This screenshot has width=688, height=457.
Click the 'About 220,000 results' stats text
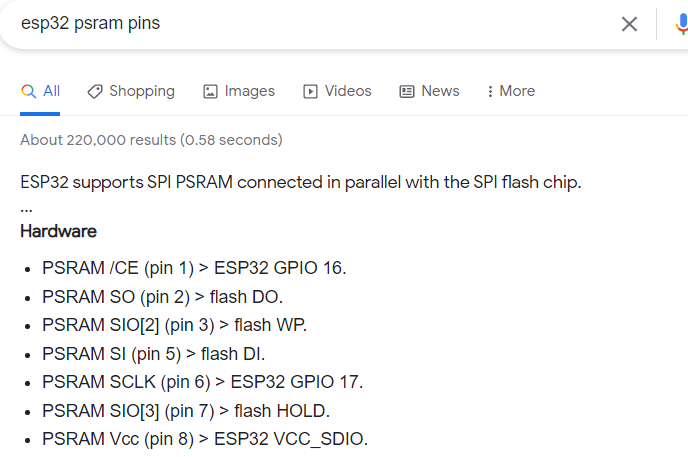point(151,140)
